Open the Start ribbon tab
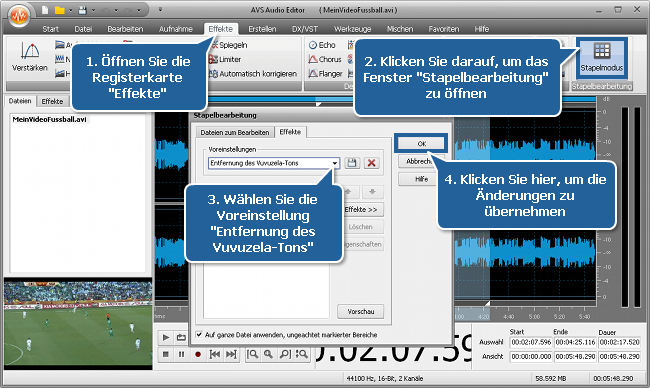The height and width of the screenshot is (388, 650). (x=51, y=29)
